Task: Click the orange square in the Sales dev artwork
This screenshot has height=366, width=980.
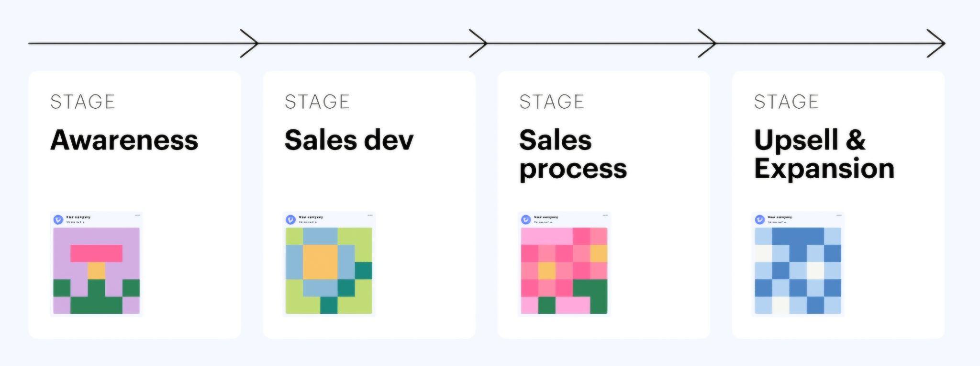Action: click(320, 262)
